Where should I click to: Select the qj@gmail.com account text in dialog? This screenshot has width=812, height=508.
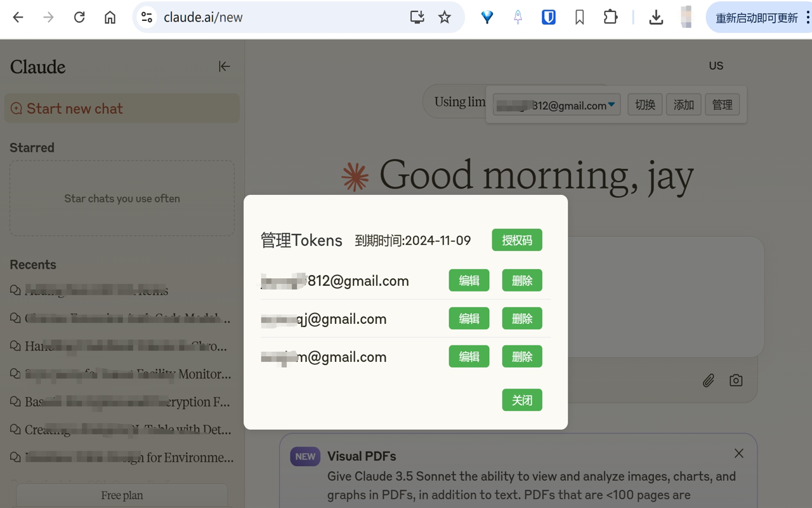[324, 319]
